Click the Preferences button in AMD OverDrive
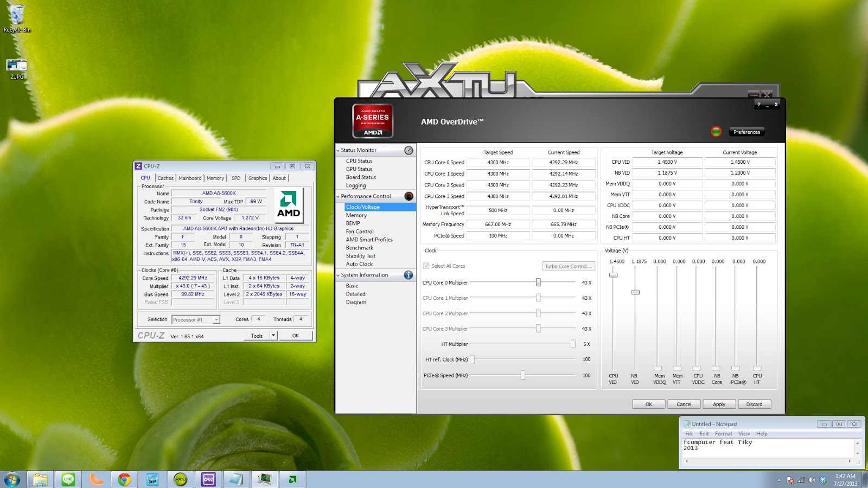868x488 pixels. point(746,132)
